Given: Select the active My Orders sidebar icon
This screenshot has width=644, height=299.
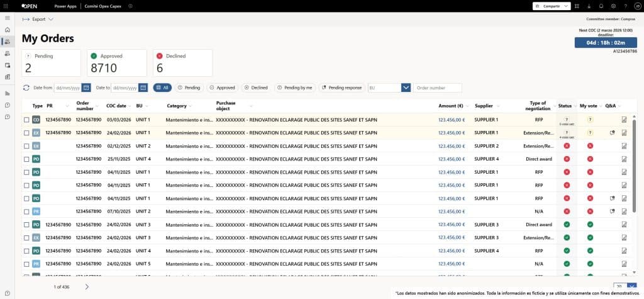Looking at the screenshot, I should point(8,42).
